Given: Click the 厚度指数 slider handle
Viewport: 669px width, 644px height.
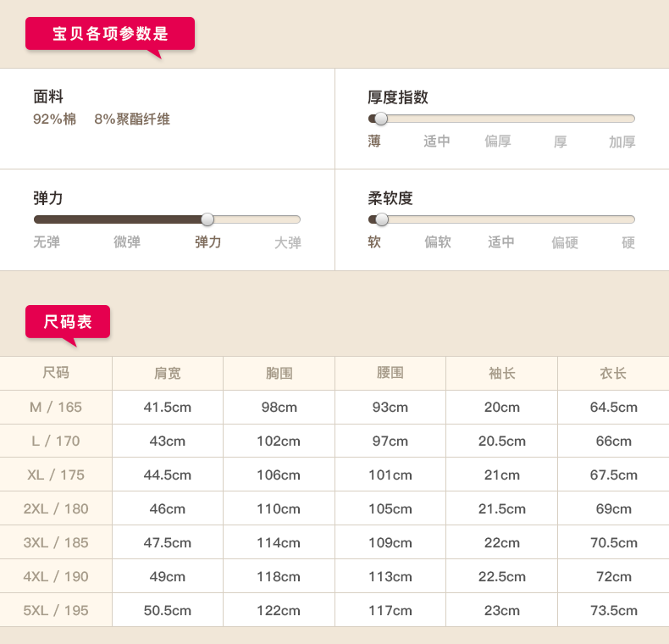Looking at the screenshot, I should click(x=380, y=119).
